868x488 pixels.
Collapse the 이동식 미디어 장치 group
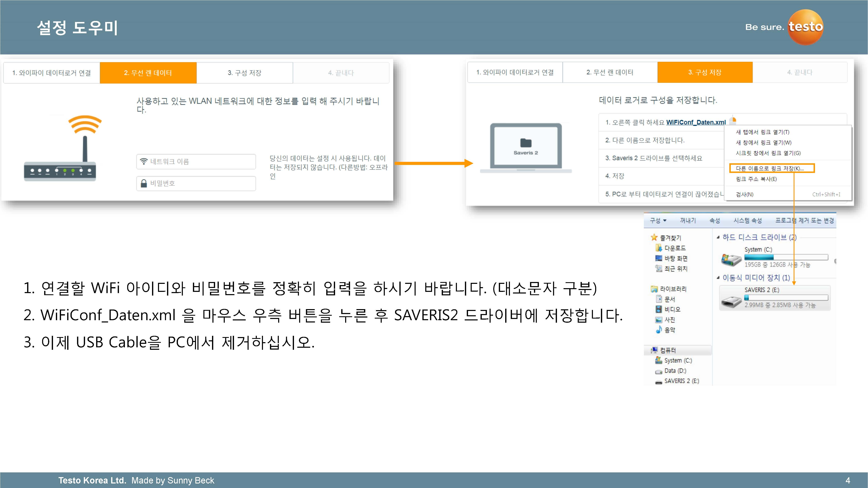[x=718, y=278]
